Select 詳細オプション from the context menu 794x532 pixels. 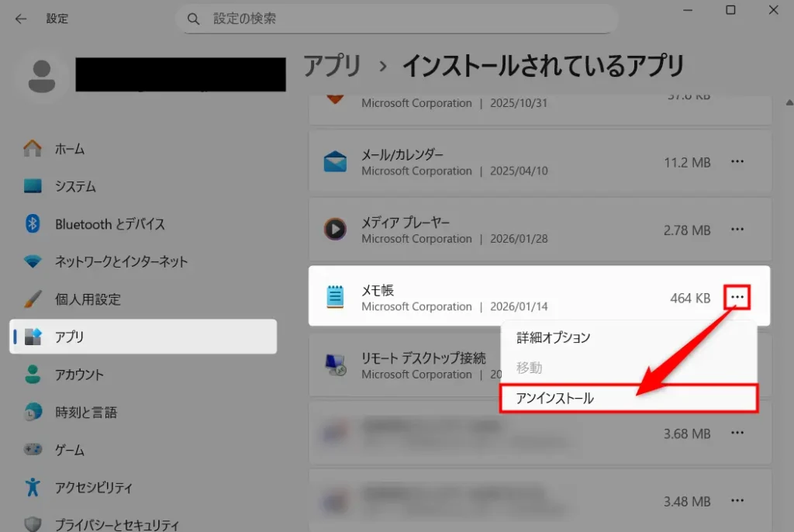click(554, 338)
